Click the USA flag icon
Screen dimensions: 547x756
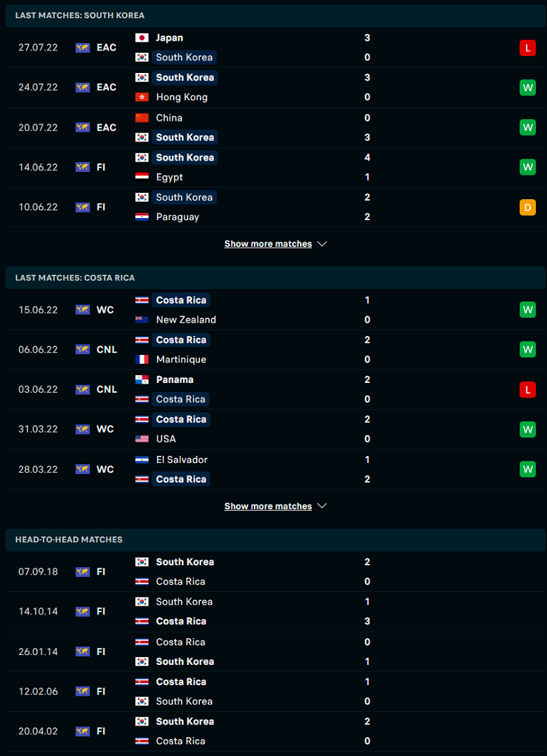[x=142, y=439]
